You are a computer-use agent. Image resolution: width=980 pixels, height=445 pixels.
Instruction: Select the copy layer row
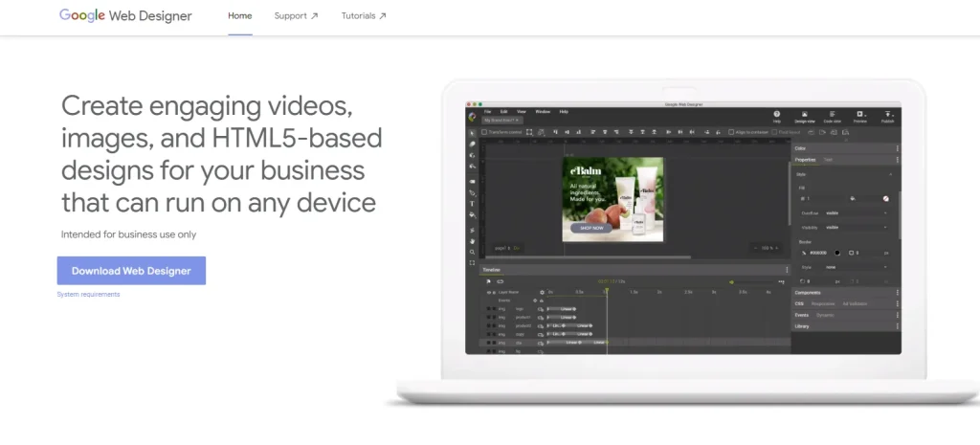(635, 334)
